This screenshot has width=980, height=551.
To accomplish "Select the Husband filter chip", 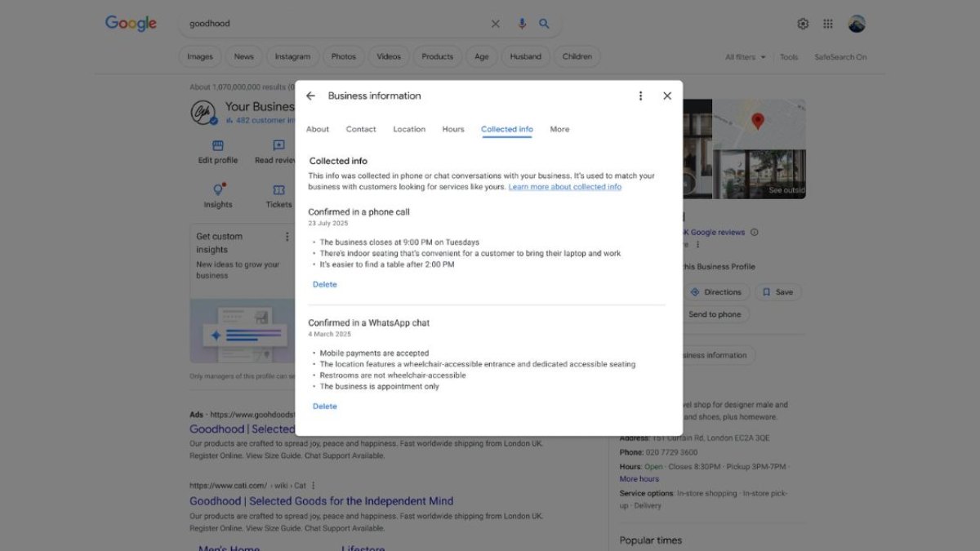I will click(x=526, y=56).
